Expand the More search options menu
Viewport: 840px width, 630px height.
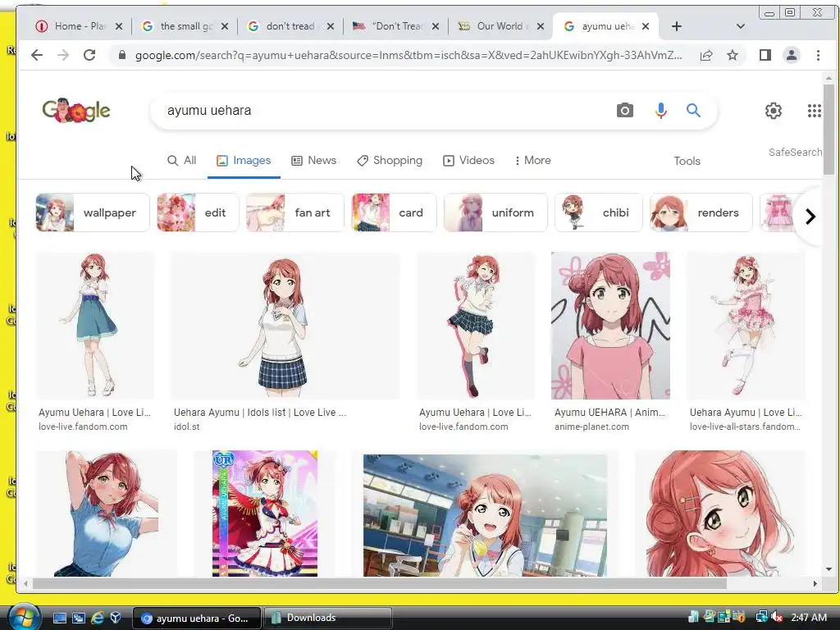532,161
